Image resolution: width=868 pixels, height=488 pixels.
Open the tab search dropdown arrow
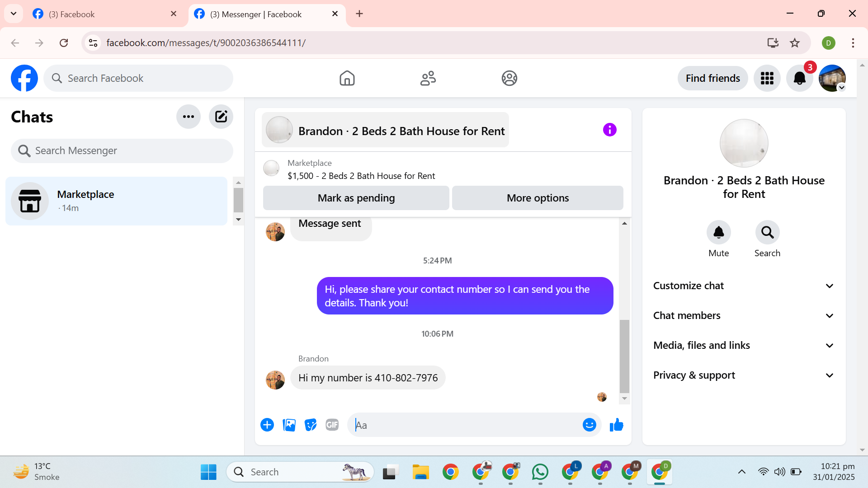coord(14,14)
